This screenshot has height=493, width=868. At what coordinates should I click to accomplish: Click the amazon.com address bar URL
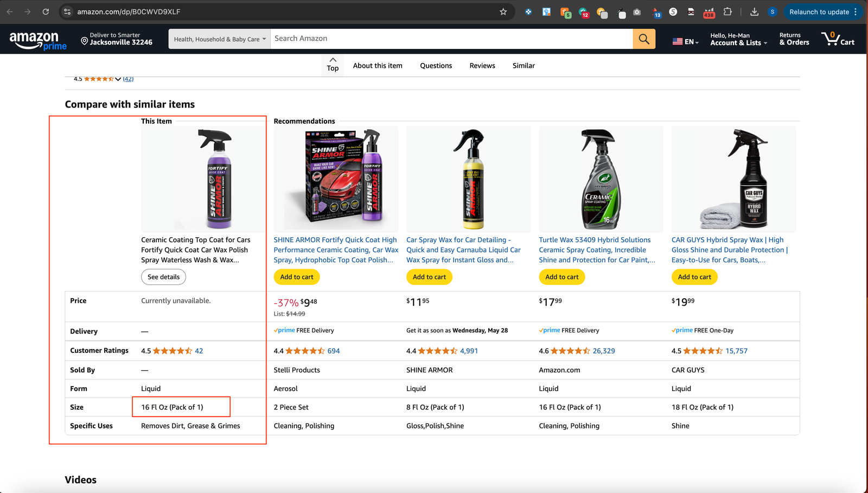tap(129, 11)
